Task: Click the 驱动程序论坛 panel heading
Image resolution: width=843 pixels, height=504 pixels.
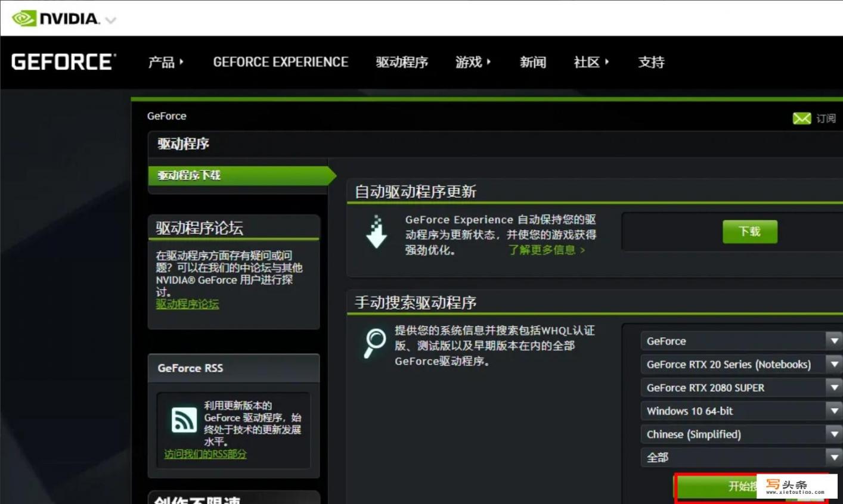Action: click(200, 228)
